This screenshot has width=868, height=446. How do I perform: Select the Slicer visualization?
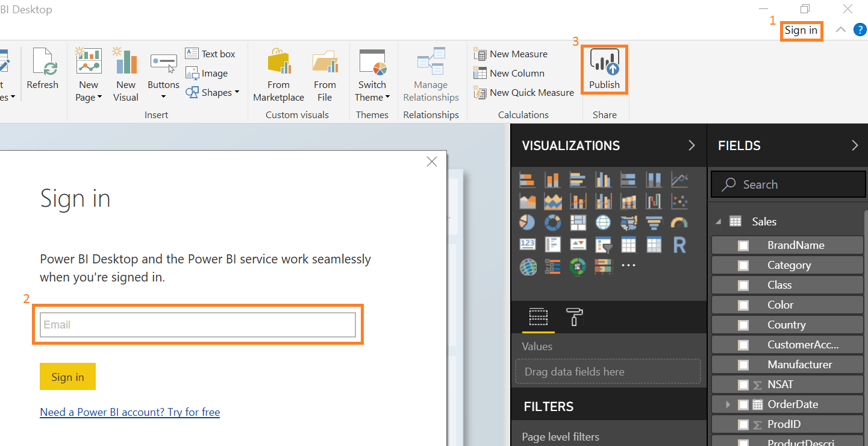(x=603, y=244)
